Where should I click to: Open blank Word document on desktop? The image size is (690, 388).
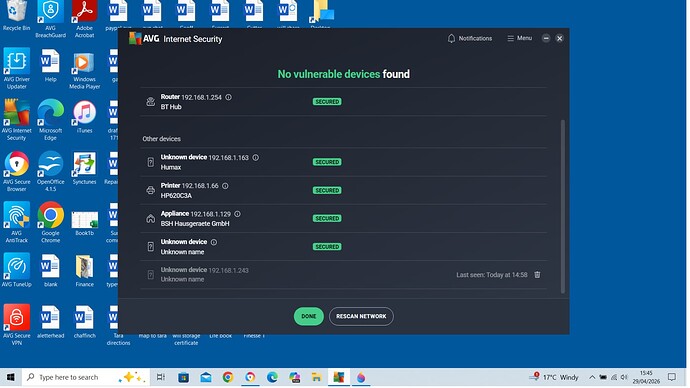pyautogui.click(x=50, y=270)
